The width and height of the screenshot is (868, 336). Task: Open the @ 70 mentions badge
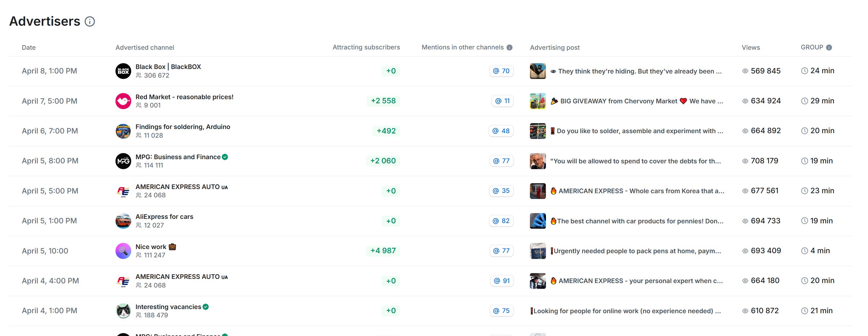click(x=501, y=71)
